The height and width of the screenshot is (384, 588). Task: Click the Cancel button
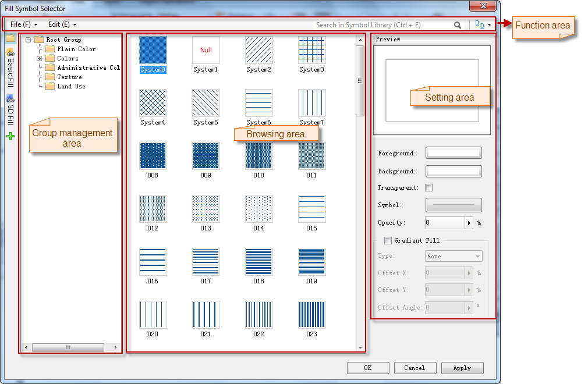(415, 368)
